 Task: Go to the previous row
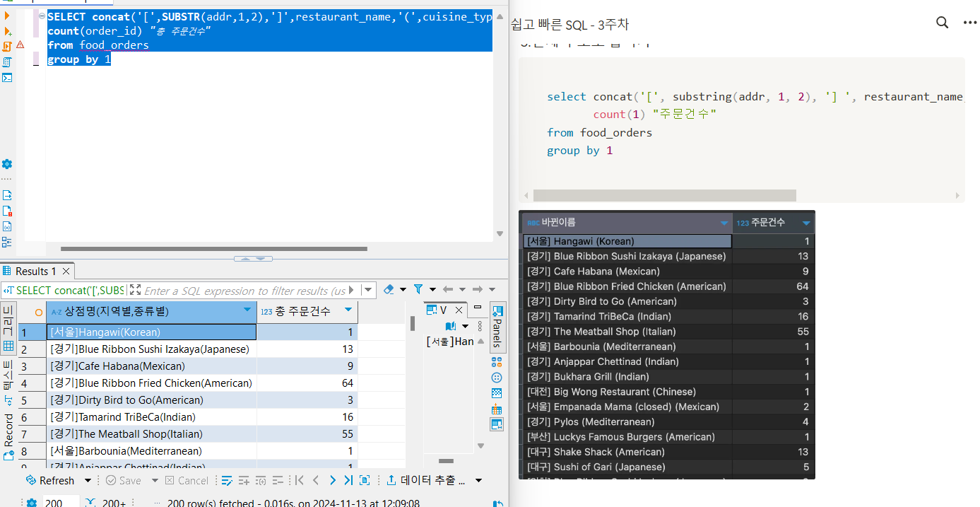coord(316,480)
